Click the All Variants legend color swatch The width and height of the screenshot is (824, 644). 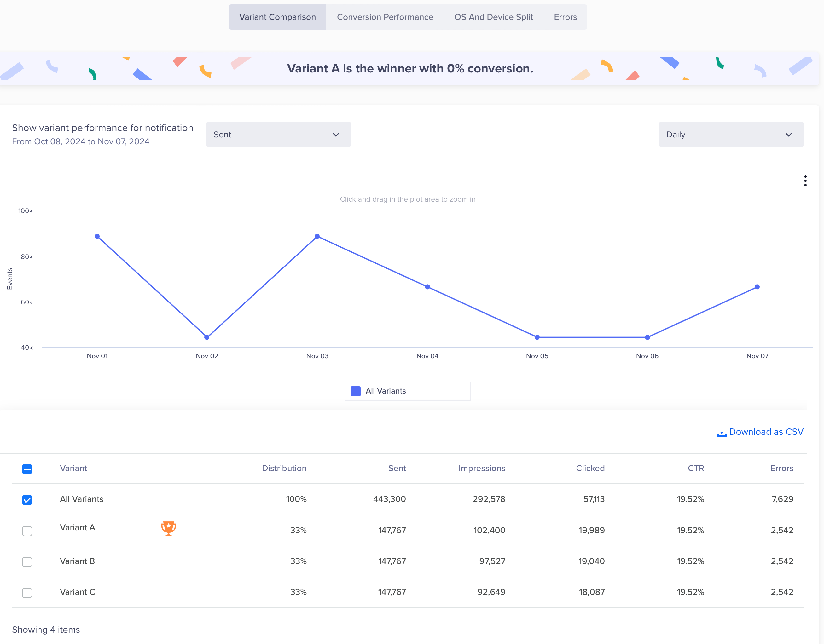pos(355,391)
